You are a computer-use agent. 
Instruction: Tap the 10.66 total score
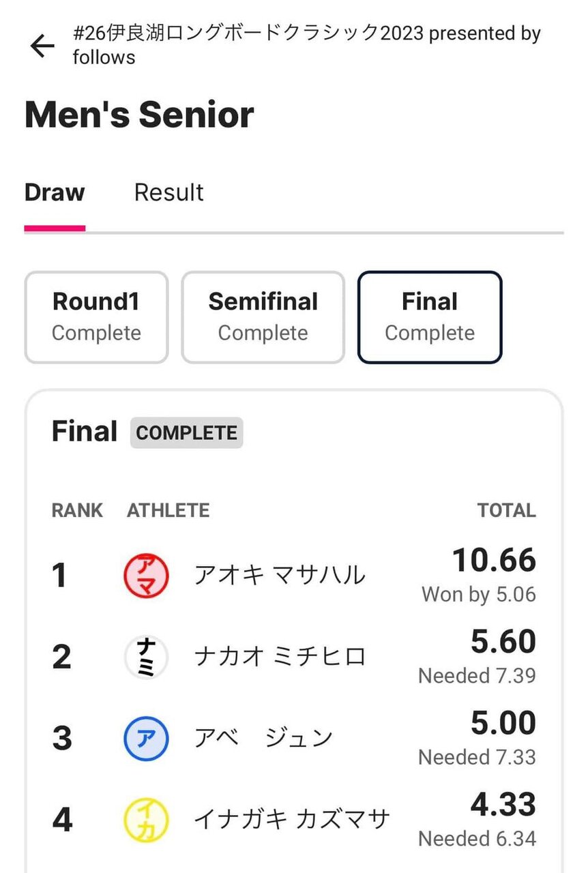coord(495,560)
